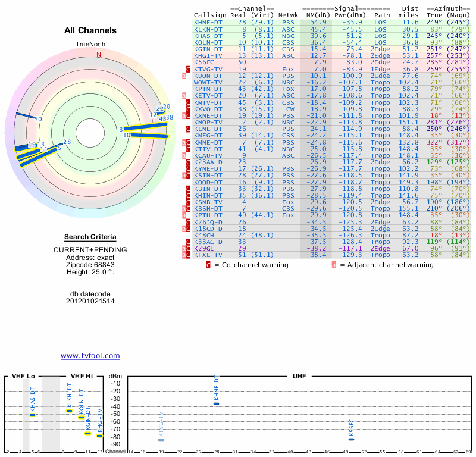Open the www.tvfool.com link
Viewport: 476px width, 457px height.
pos(90,356)
